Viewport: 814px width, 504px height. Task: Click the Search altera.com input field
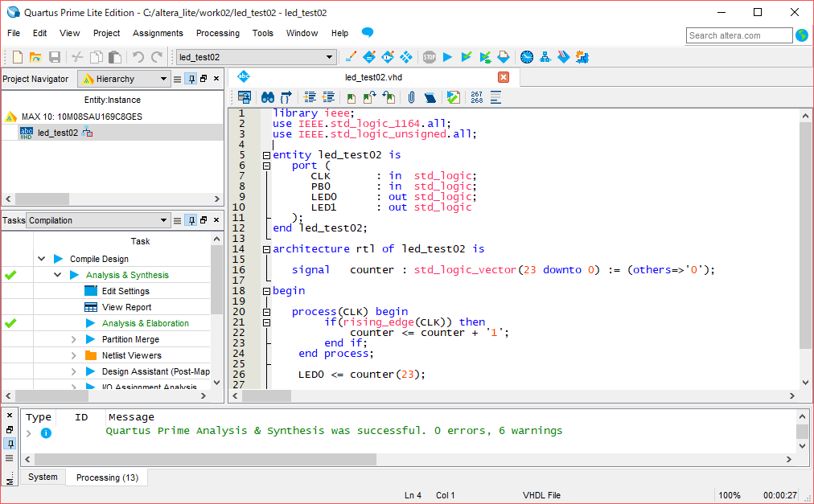point(738,35)
